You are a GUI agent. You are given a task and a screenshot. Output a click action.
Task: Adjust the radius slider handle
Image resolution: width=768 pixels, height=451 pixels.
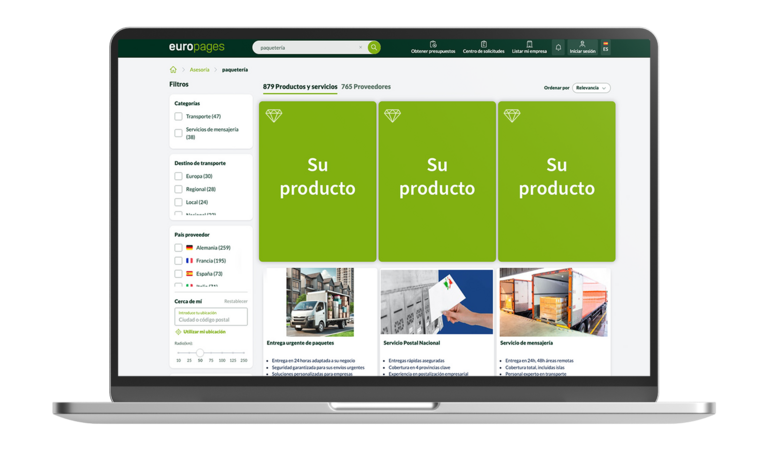click(200, 352)
